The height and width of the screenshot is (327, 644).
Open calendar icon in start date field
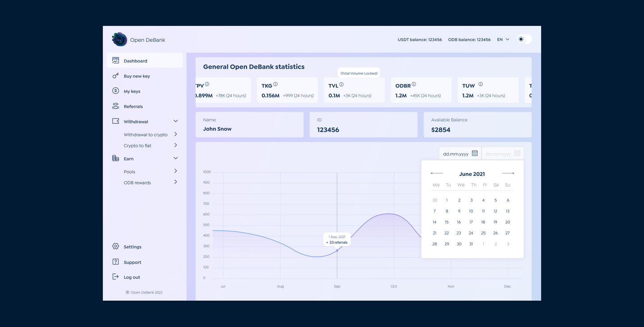coord(475,153)
